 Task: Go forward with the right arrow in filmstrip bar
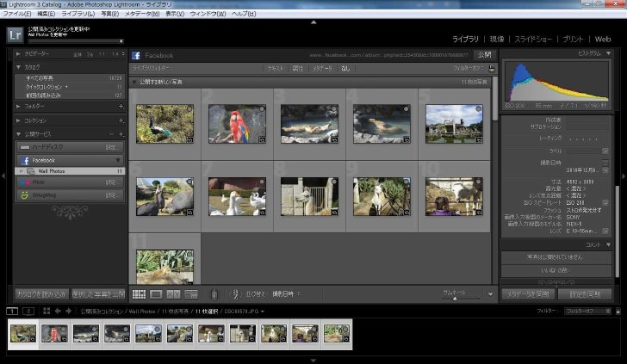point(68,311)
